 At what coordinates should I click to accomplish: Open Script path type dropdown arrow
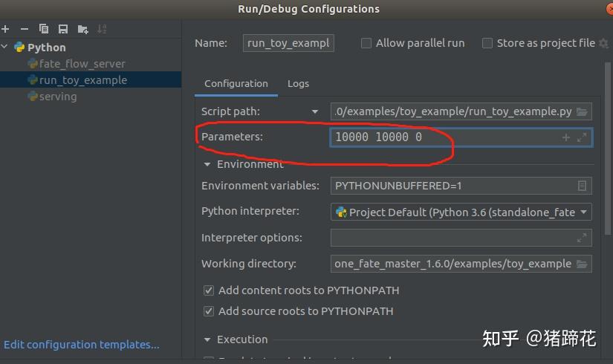(x=315, y=112)
